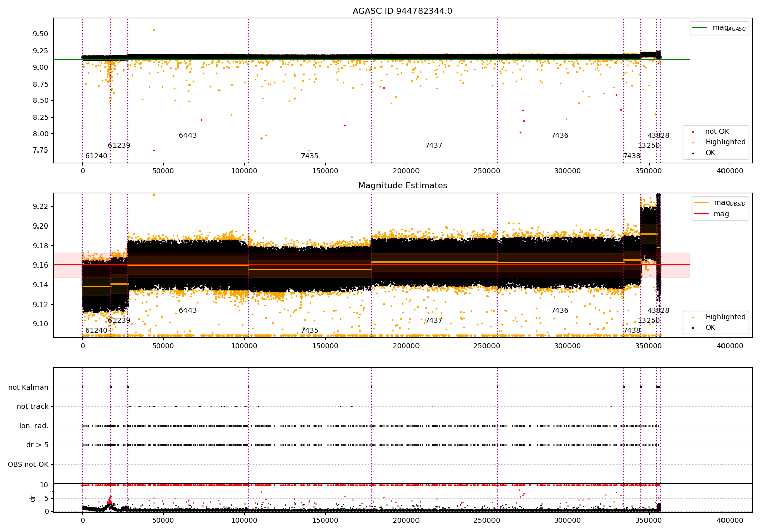Click obsid label 13250 in the Magnitude Estimates plot
This screenshot has width=760, height=532.
[x=649, y=321]
